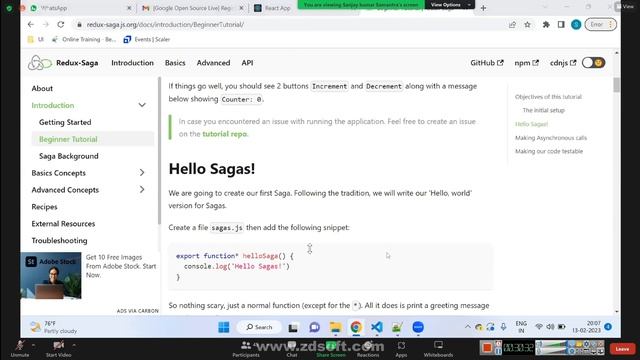
Task: Expand the Advanced Concepts sidebar section
Action: [x=142, y=190]
